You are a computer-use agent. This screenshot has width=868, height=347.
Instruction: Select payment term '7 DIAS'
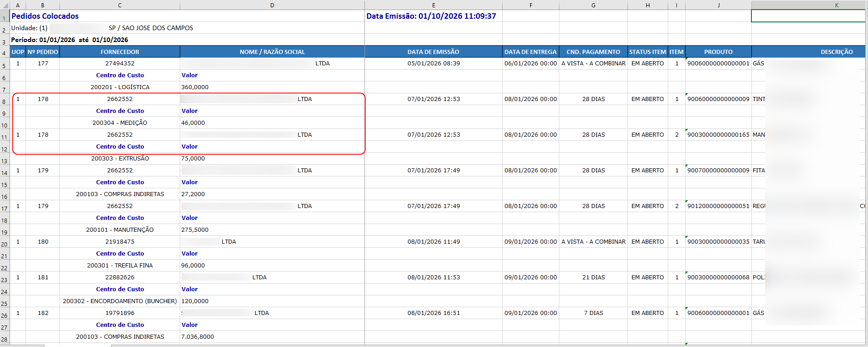[593, 313]
